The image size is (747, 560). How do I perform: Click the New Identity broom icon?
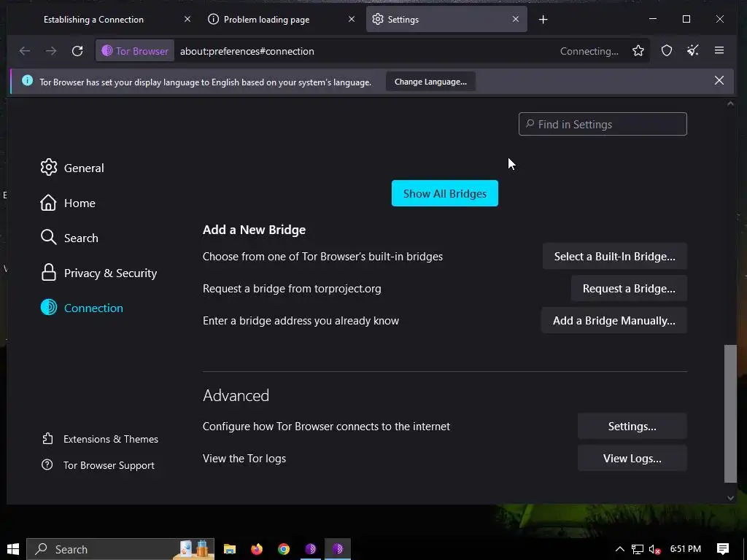693,50
